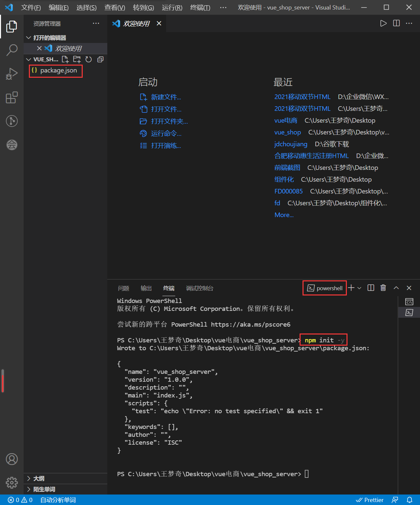
Task: Maximize the terminal panel with up chevron
Action: click(396, 288)
